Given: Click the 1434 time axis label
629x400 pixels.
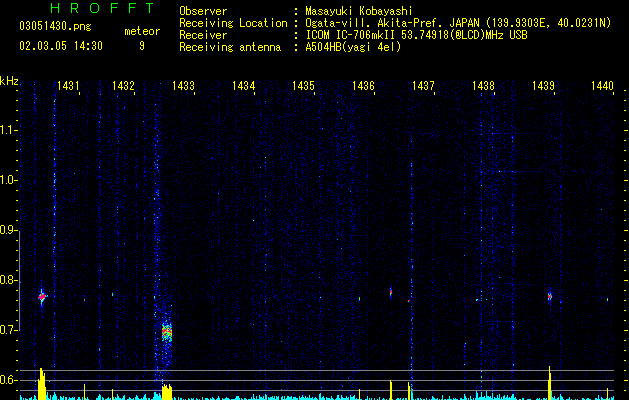Looking at the screenshot, I should pos(243,85).
